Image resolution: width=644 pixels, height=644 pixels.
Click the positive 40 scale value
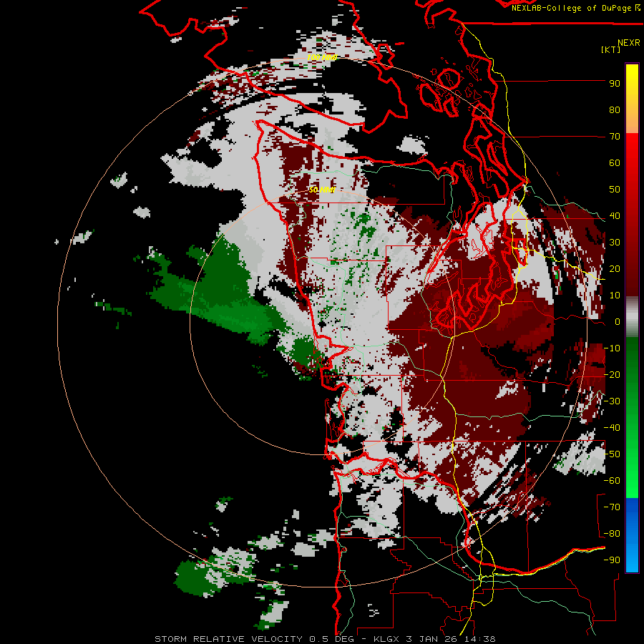pyautogui.click(x=615, y=215)
